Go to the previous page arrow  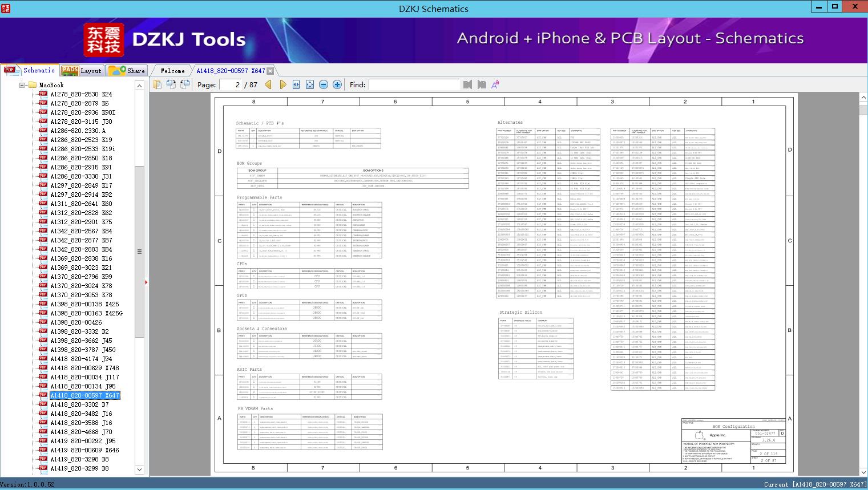(x=268, y=84)
